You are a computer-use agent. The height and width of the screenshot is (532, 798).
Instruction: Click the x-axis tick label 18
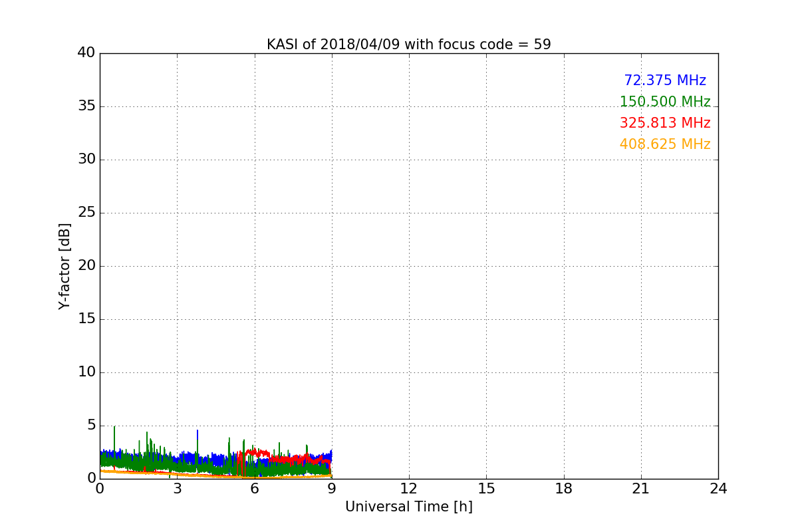[564, 489]
